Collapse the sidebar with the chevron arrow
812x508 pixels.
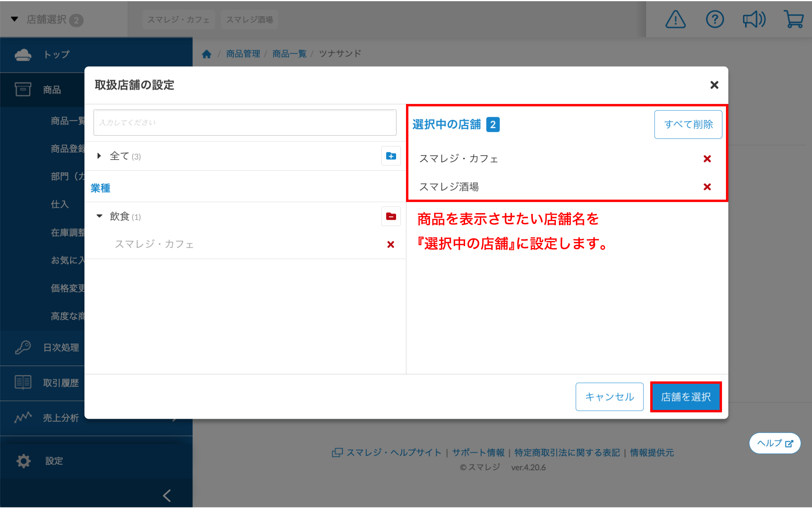[167, 495]
